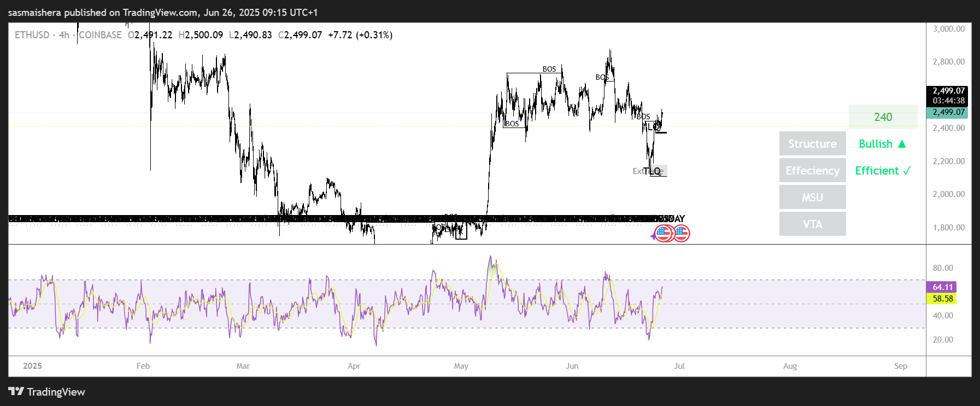Click the Feb label on the time axis
The image size is (980, 406).
[x=143, y=366]
